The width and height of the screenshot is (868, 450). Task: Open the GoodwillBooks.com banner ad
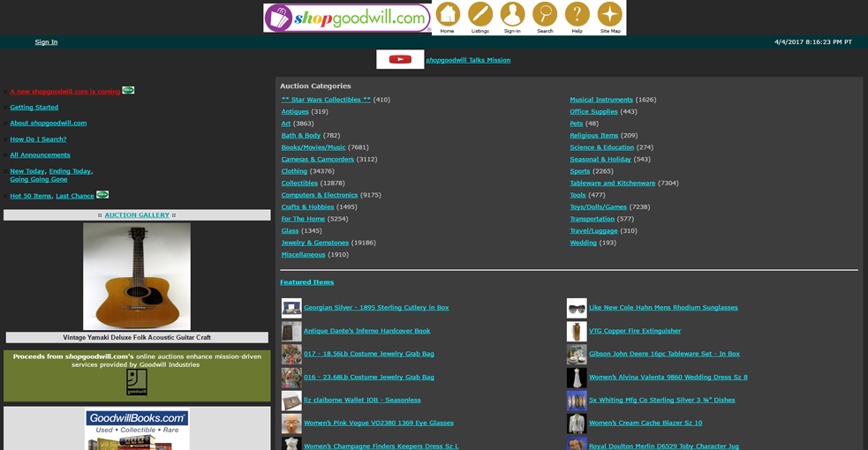[137, 429]
